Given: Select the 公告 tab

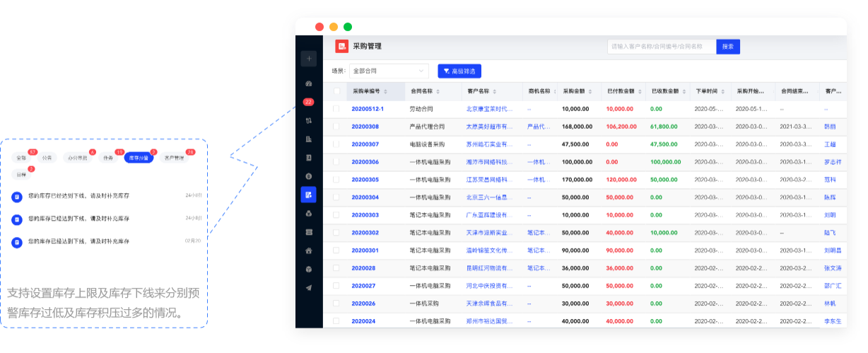Looking at the screenshot, I should (x=47, y=158).
